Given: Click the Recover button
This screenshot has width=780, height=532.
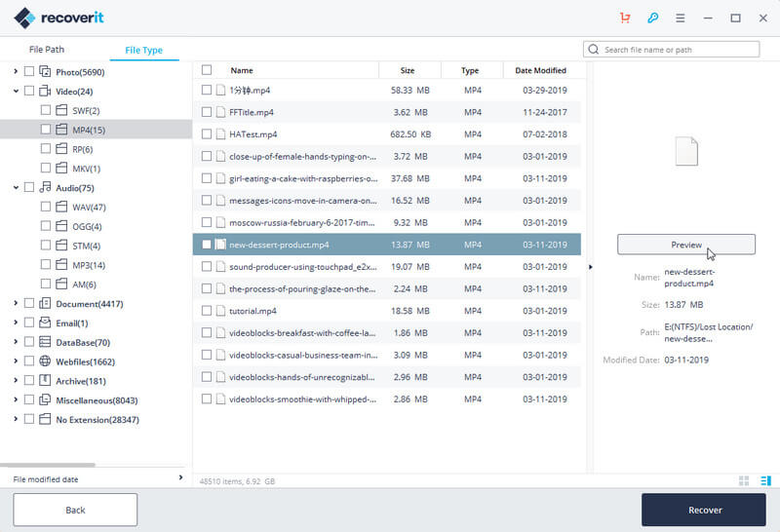Looking at the screenshot, I should (704, 510).
